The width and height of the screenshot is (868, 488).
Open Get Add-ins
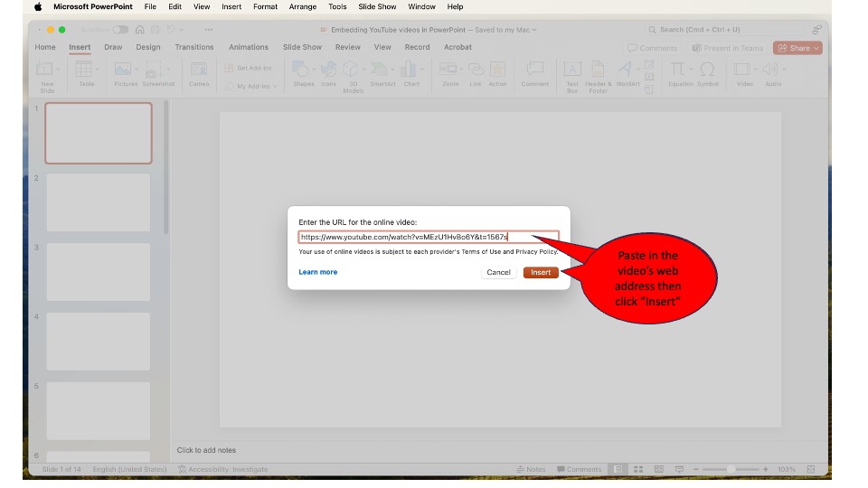point(249,68)
